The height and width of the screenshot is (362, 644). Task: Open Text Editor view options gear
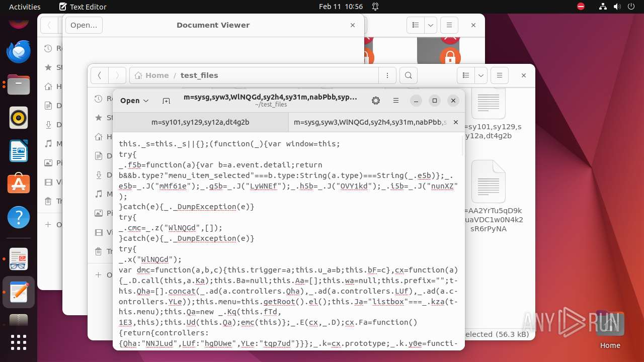[376, 101]
